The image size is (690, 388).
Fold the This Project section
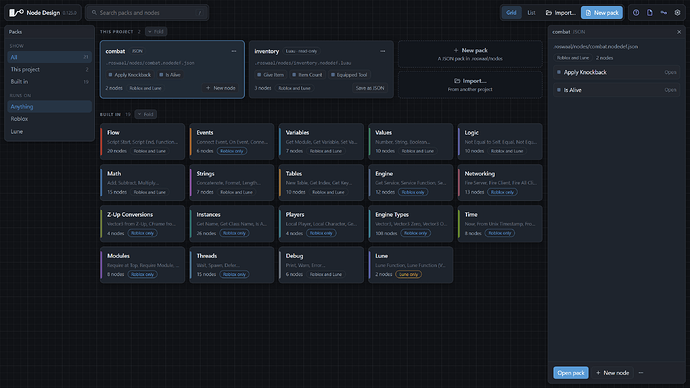156,32
